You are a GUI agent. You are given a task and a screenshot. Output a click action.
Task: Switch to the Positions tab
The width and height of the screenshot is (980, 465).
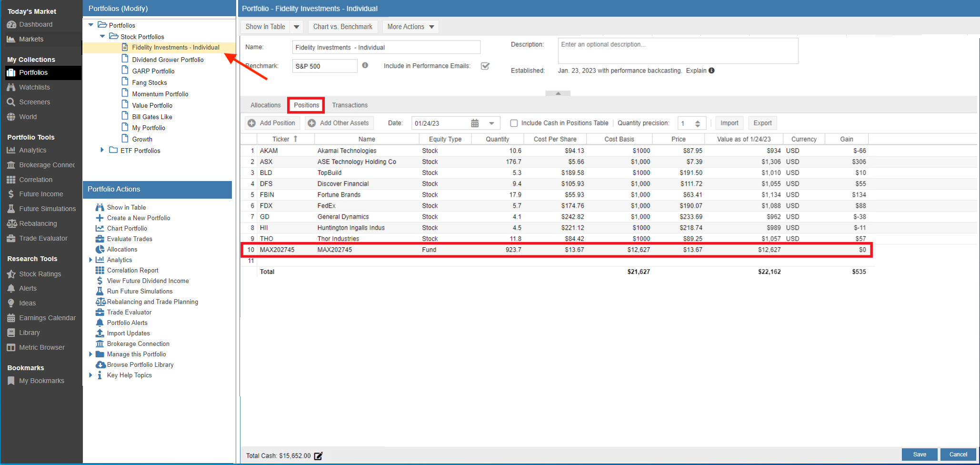pos(306,105)
